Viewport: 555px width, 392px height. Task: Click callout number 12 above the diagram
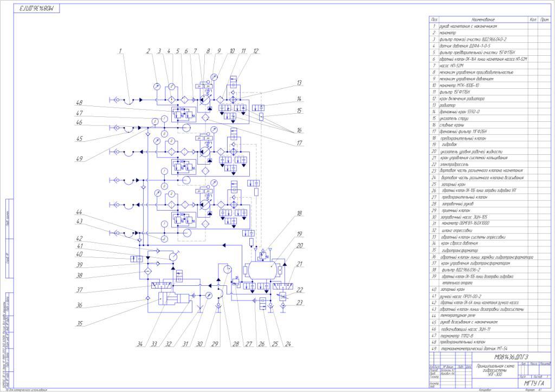click(x=256, y=51)
